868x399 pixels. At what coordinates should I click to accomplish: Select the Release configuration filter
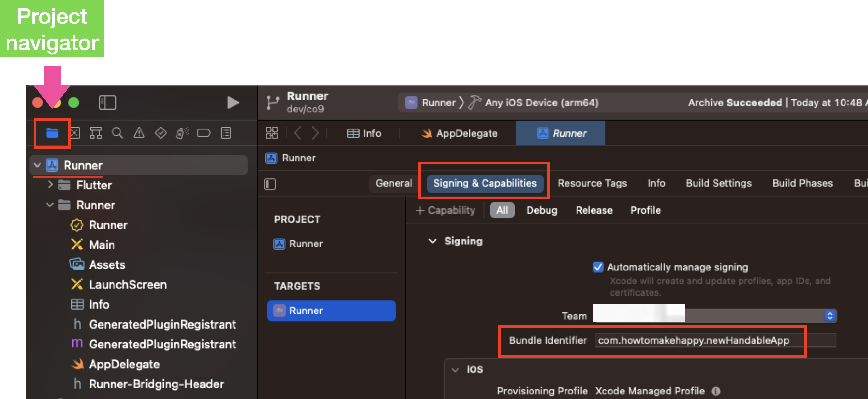tap(594, 210)
